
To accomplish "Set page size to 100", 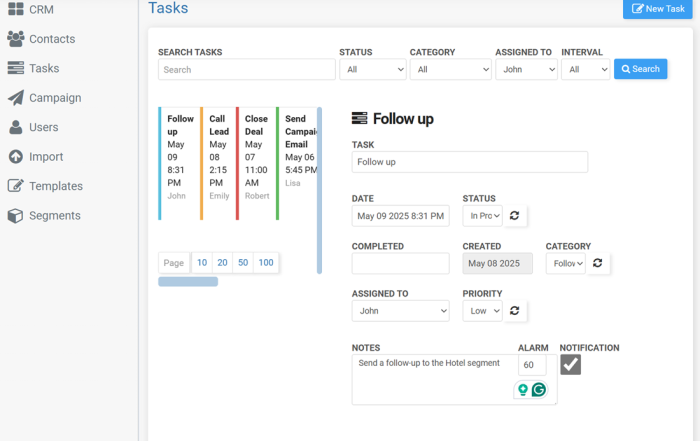I will point(266,262).
